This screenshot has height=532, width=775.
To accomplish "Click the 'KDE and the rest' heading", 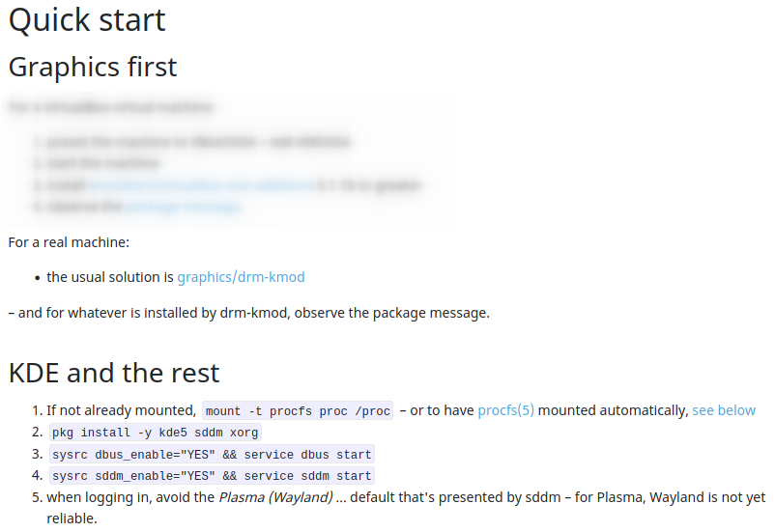I will (x=114, y=372).
